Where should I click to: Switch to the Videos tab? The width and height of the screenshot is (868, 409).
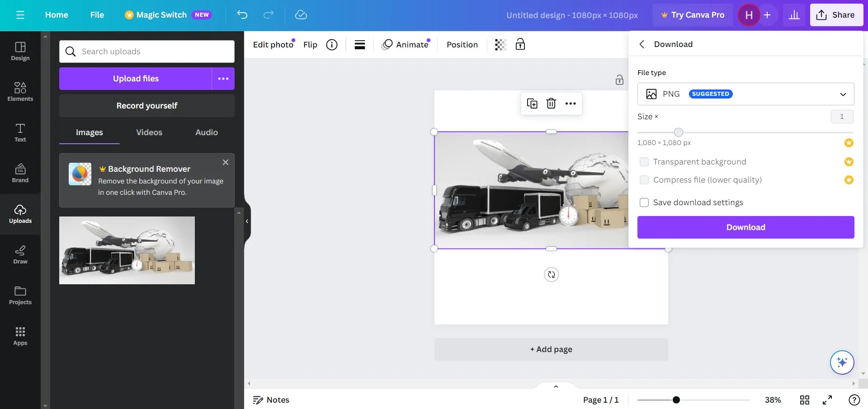coord(149,132)
